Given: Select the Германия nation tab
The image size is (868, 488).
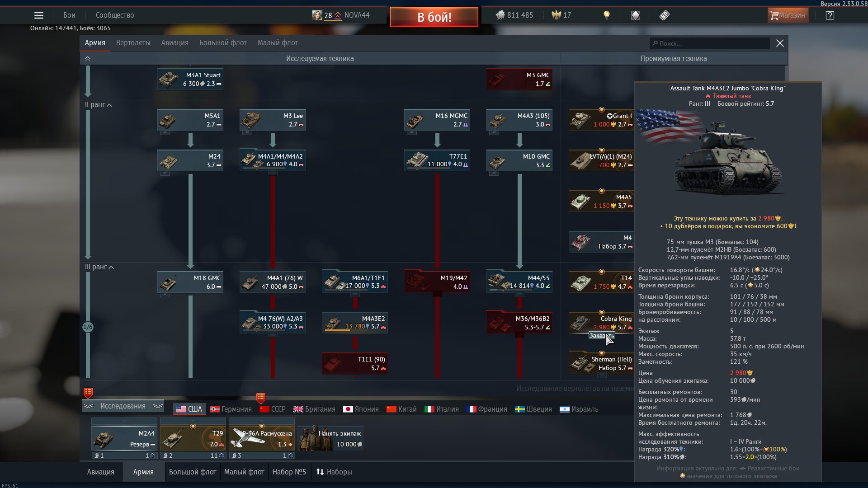Looking at the screenshot, I should [x=231, y=409].
